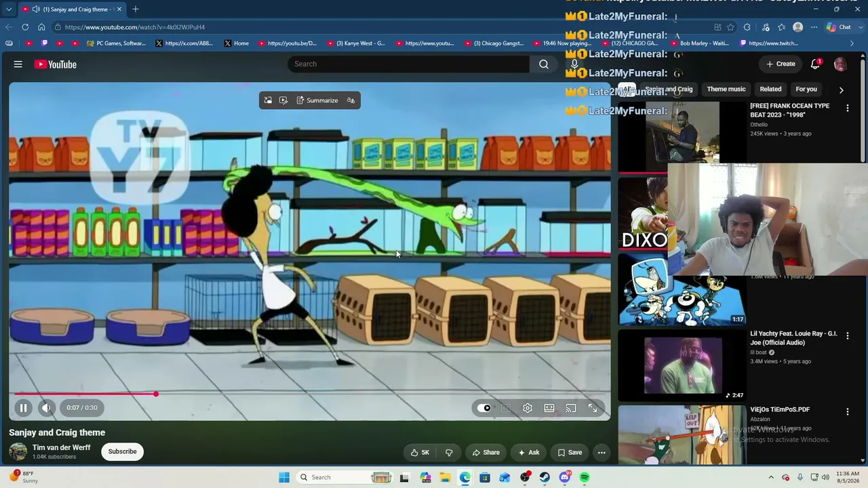
Task: Save the video to a playlist
Action: pos(570,452)
